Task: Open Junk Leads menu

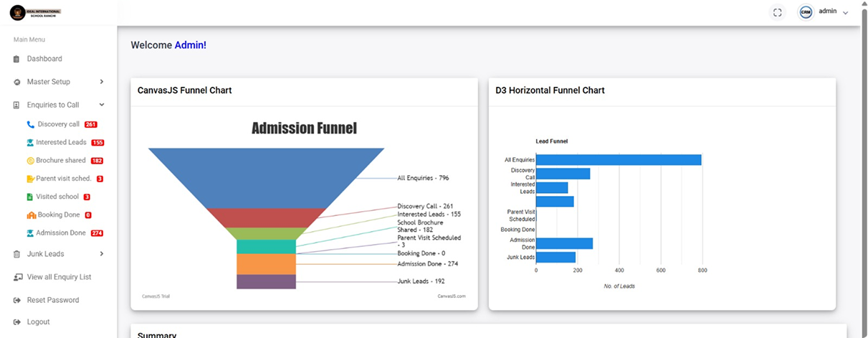Action: (46, 254)
